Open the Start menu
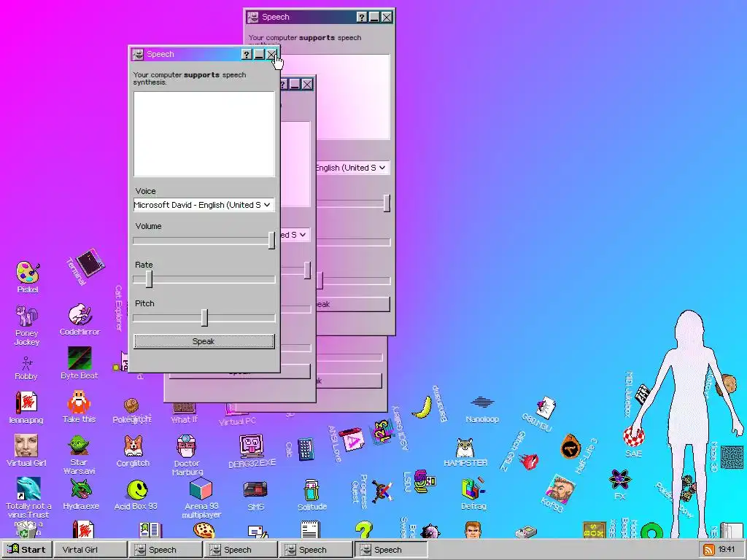747x560 pixels. coord(27,550)
